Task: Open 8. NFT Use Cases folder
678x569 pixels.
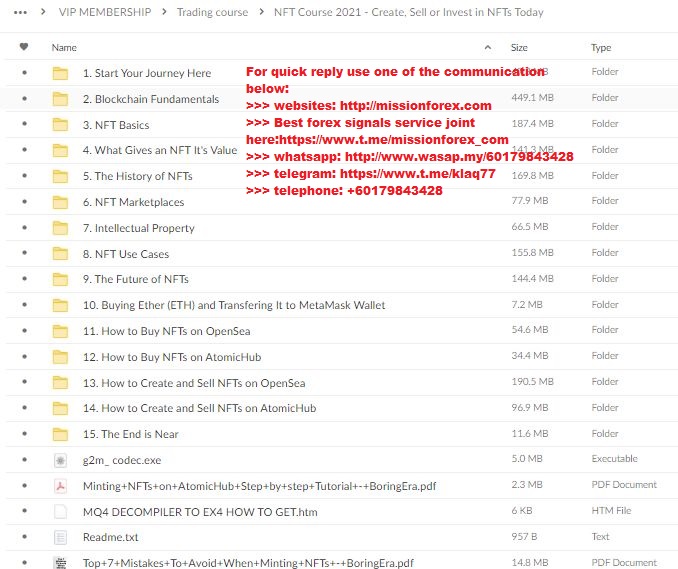Action: [126, 254]
